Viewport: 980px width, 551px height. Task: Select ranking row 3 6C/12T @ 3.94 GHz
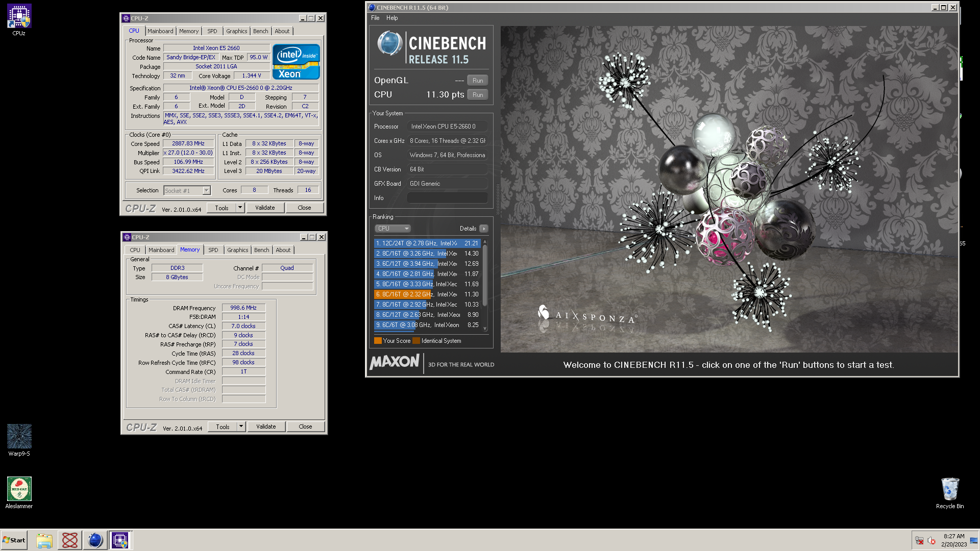(427, 264)
